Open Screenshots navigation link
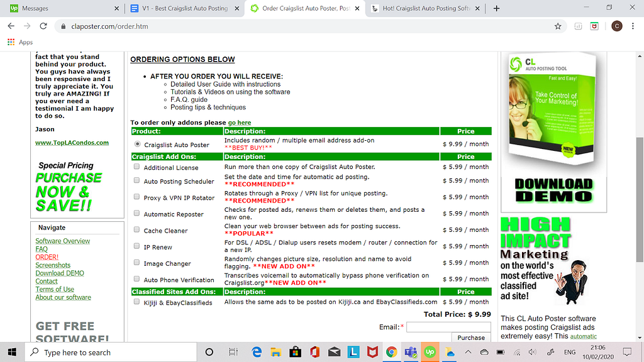The image size is (644, 362). tap(53, 265)
